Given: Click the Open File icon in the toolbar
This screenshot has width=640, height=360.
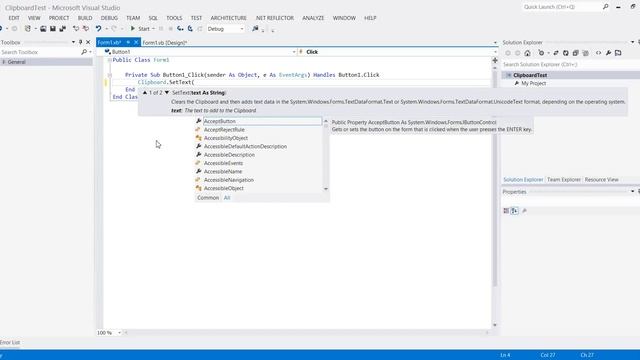Looking at the screenshot, I should [43, 29].
